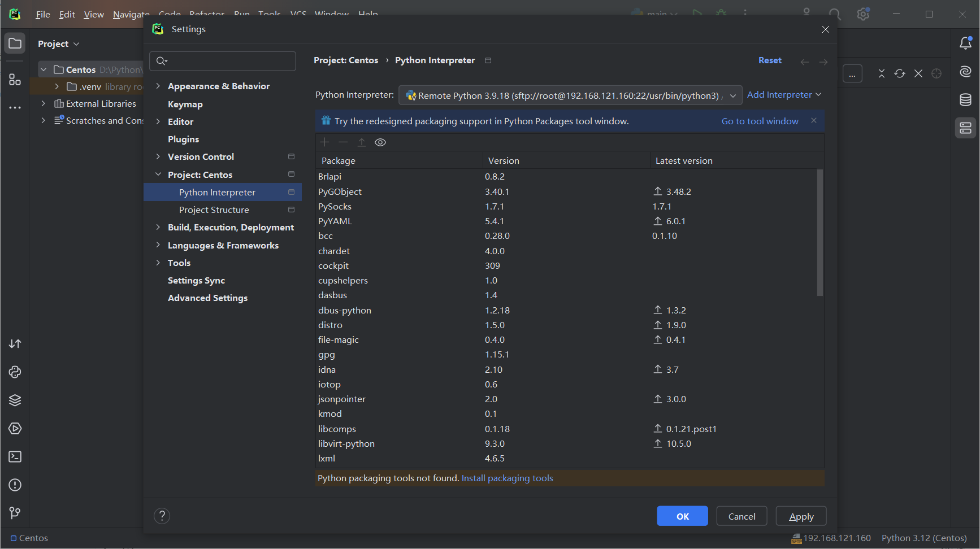Click the install package plus icon
This screenshot has height=549, width=980.
pyautogui.click(x=325, y=142)
